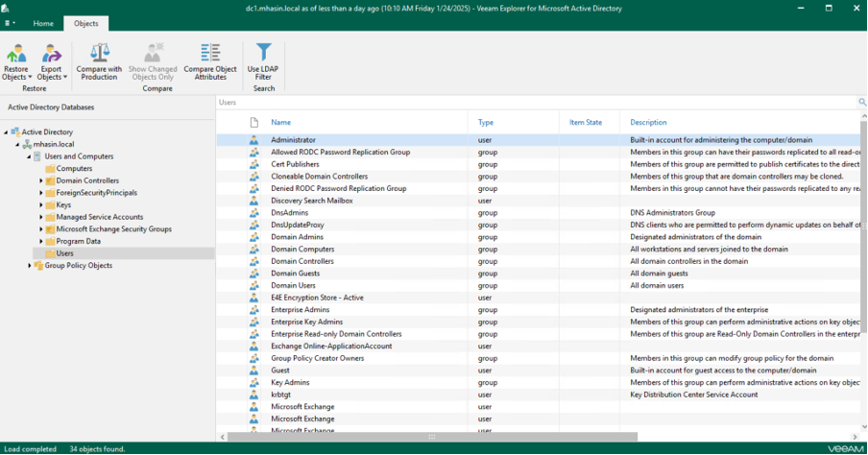Click the Guest user icon
The image size is (868, 455).
coord(253,371)
